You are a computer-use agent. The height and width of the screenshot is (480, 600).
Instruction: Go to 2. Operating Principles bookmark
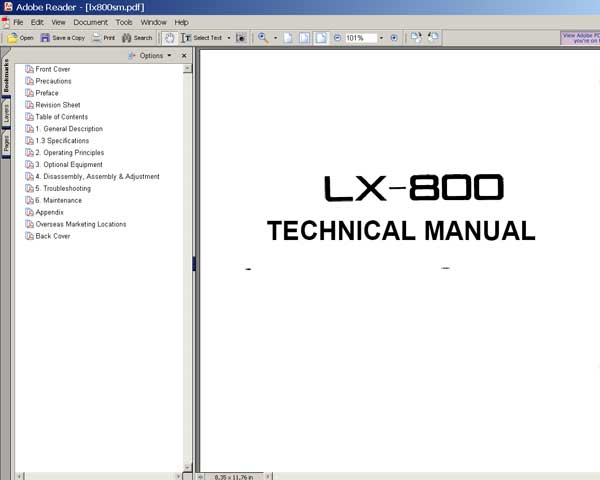pos(70,152)
